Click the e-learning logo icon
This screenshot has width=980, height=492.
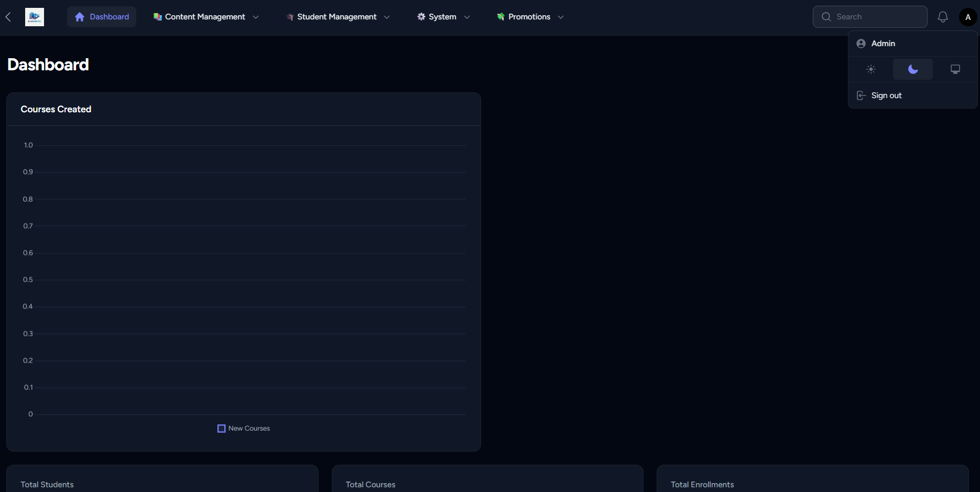(x=34, y=16)
